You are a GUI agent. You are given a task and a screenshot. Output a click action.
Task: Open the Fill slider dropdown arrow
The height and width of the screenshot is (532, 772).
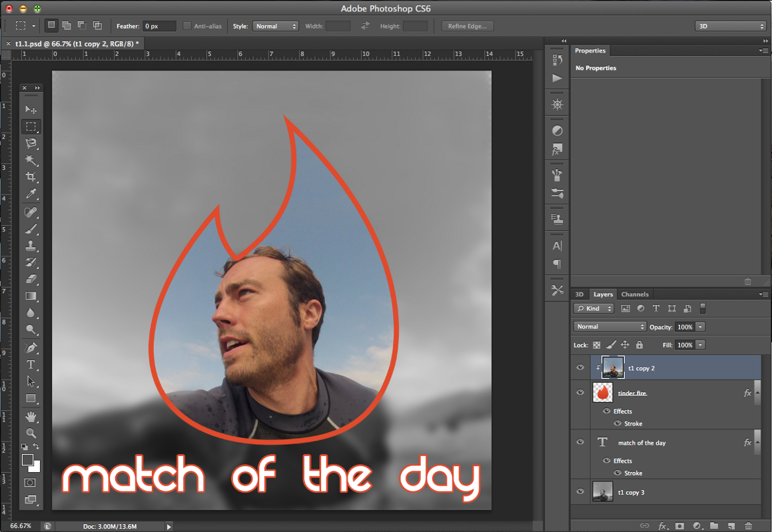[700, 345]
